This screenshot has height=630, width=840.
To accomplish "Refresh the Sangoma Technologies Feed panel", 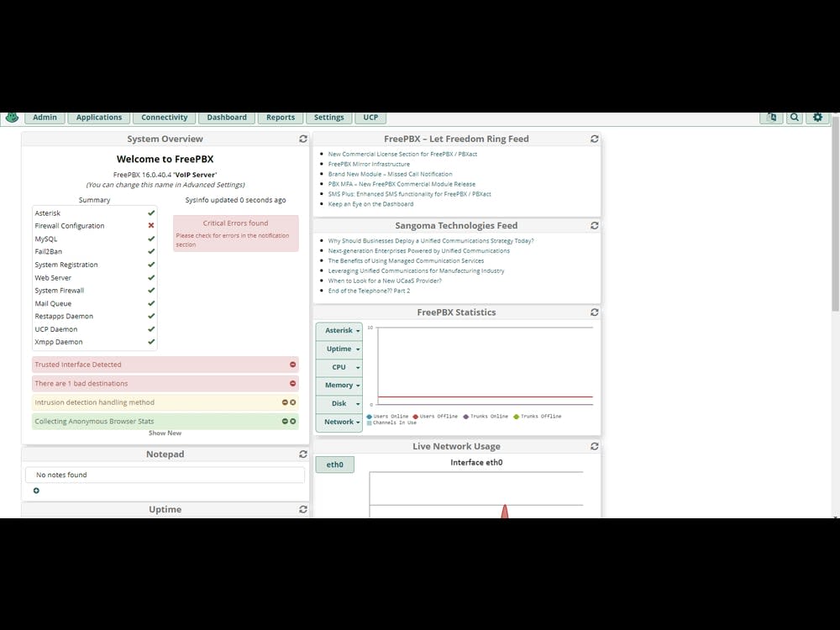I will (595, 225).
